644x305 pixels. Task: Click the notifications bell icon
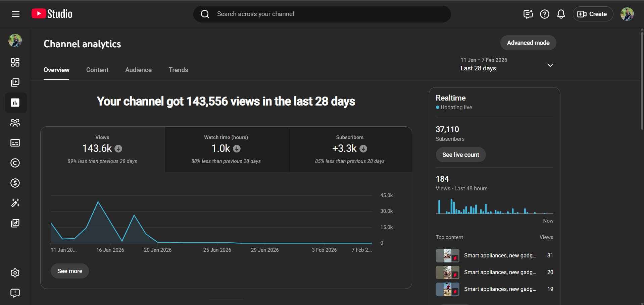[x=561, y=14]
